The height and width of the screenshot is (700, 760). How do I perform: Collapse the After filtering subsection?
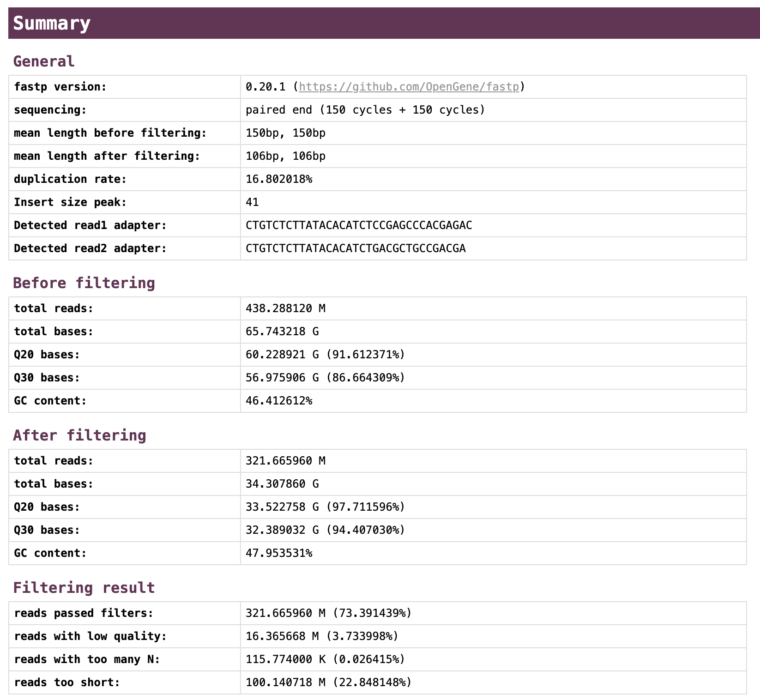point(80,434)
